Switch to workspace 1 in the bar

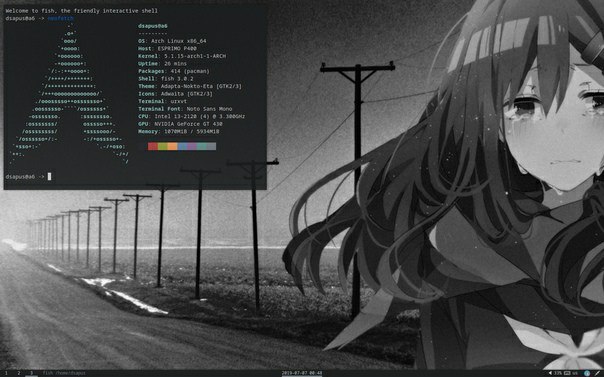(6, 373)
